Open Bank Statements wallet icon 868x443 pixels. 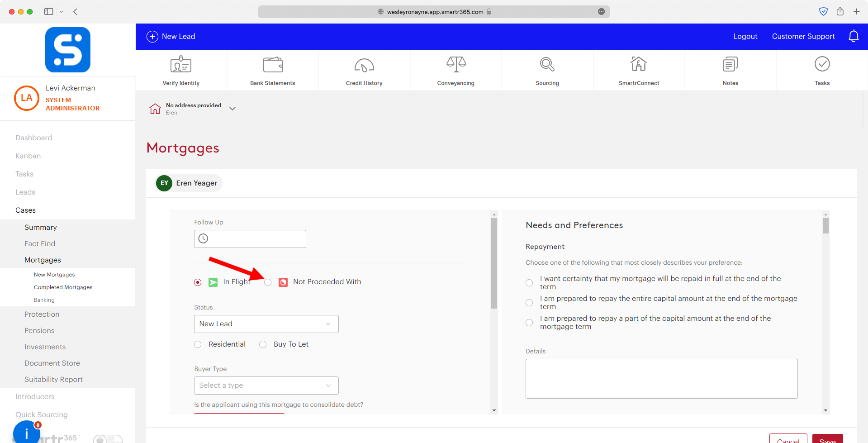(273, 65)
